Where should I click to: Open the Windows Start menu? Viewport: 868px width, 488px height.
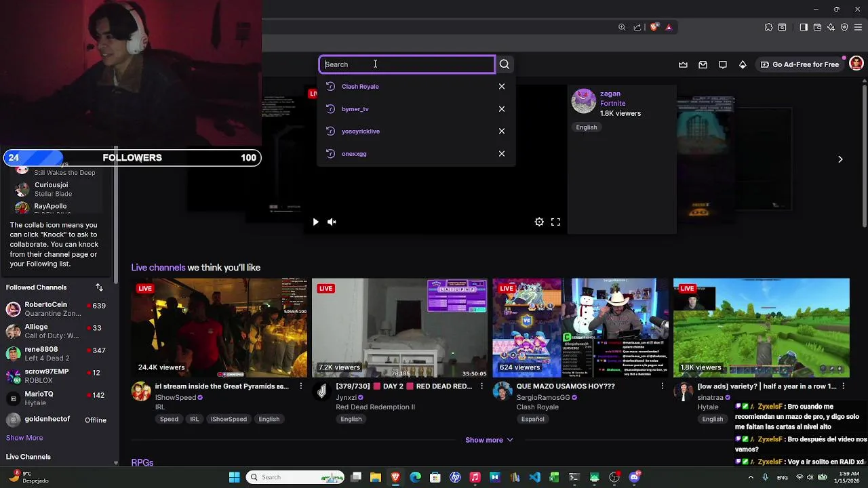tap(235, 477)
